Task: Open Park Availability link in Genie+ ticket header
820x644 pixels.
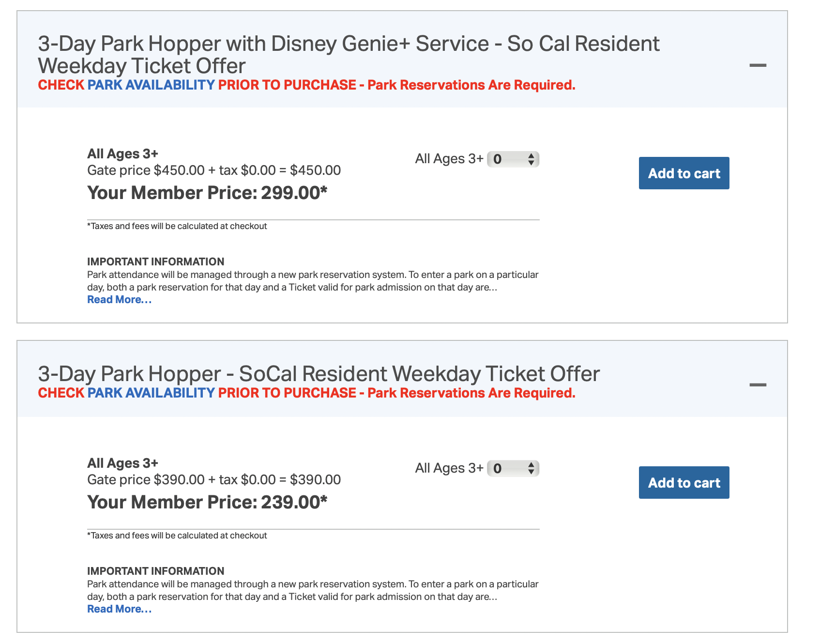Action: pyautogui.click(x=151, y=85)
